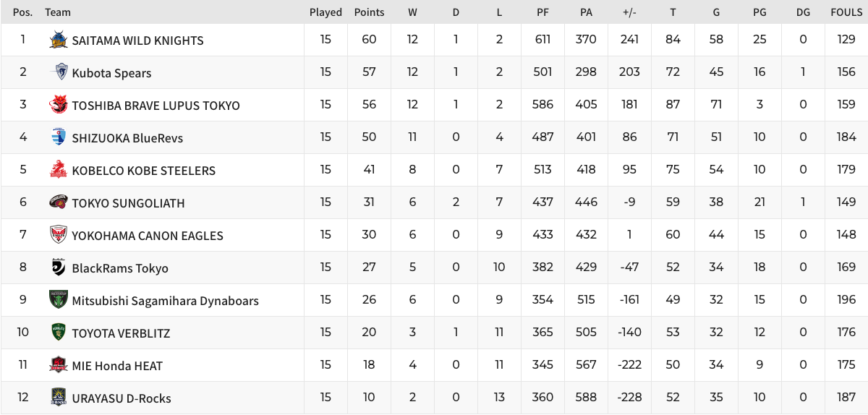
Task: Click the Mitsubishi Sagamihara Dynaboars logo
Action: pyautogui.click(x=59, y=300)
